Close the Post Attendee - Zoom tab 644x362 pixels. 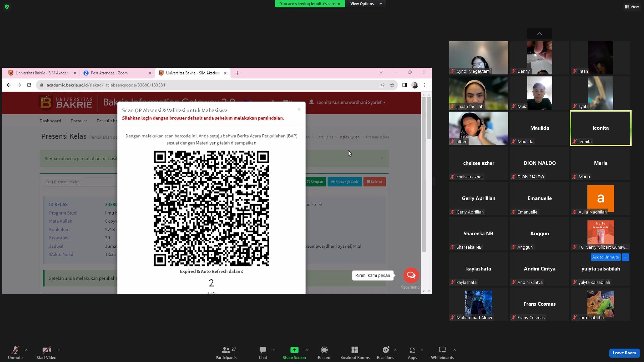pyautogui.click(x=150, y=73)
